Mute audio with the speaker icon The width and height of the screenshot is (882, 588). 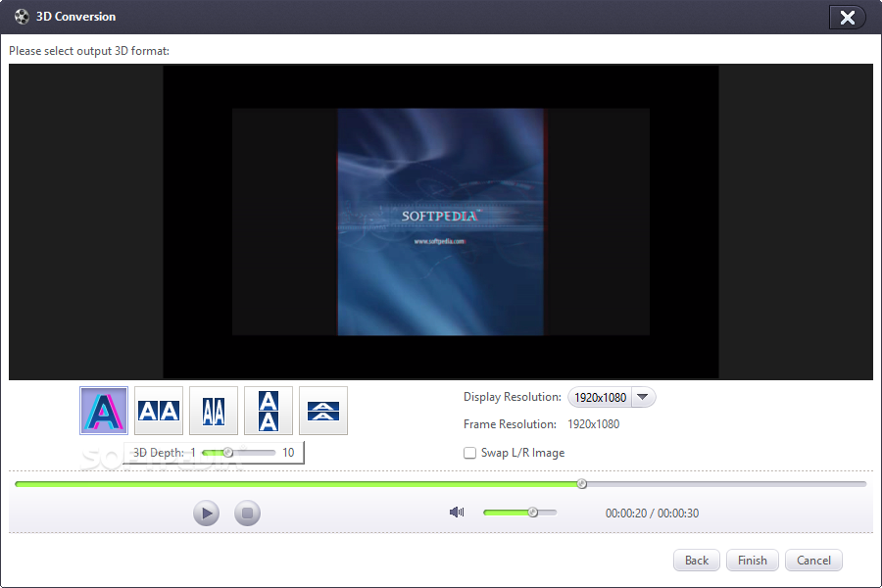[x=457, y=512]
